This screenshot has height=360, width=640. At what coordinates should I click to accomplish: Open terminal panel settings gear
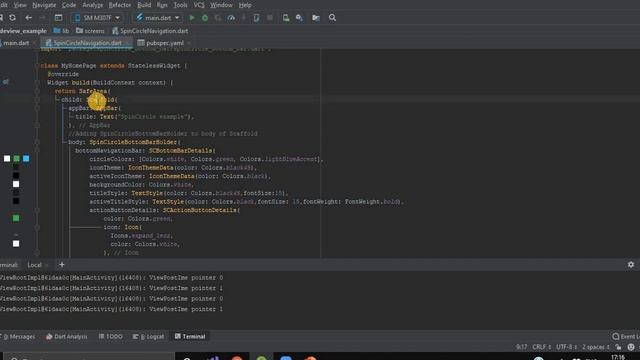click(631, 264)
